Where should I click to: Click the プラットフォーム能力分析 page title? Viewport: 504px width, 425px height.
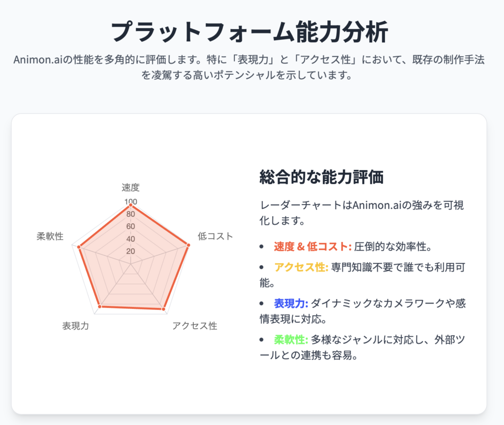250,31
